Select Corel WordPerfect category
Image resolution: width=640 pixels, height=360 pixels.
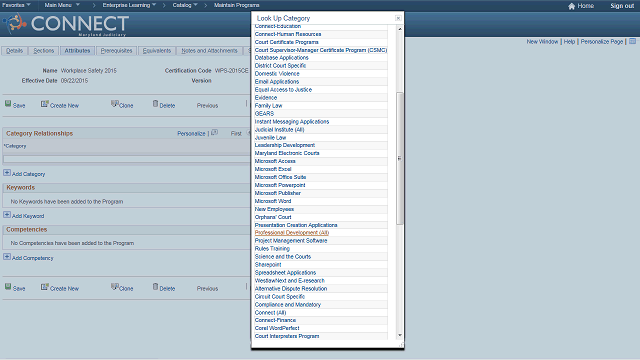[277, 328]
